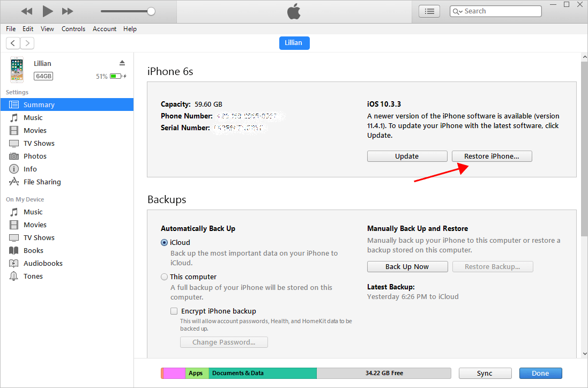This screenshot has width=588, height=388.
Task: Click the pink storage bar segment
Action: pyautogui.click(x=174, y=374)
